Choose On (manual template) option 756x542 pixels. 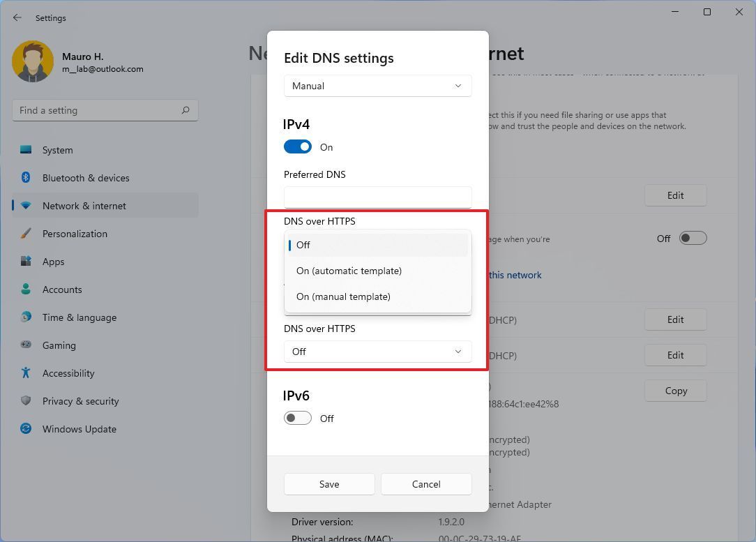pos(343,296)
